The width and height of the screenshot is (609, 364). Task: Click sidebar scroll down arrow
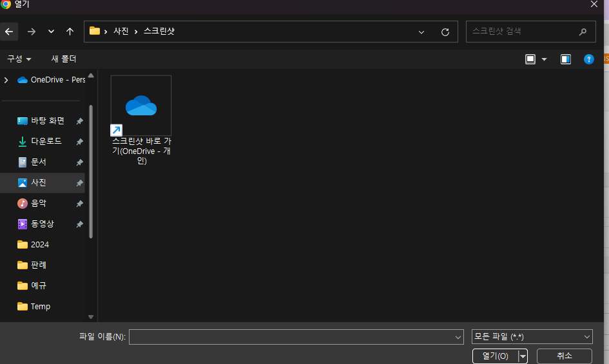coord(91,317)
